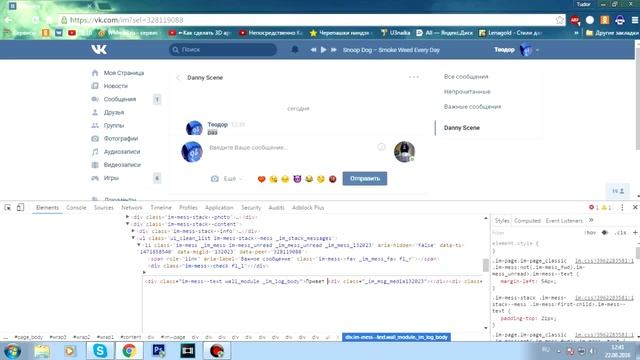Open Аудиозаписи in sidebar
This screenshot has height=360, width=640.
point(122,151)
